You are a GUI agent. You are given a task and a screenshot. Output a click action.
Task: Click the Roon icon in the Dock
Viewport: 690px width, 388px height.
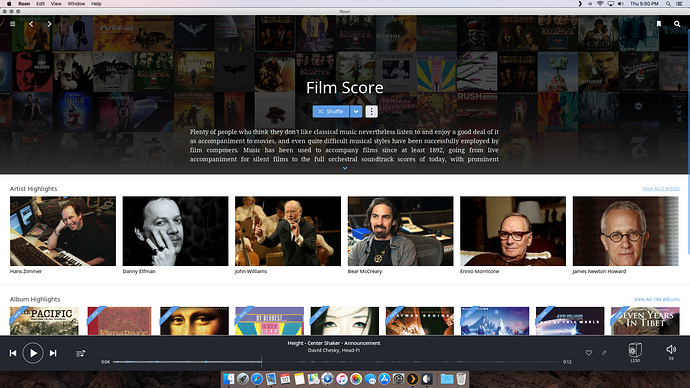click(426, 379)
